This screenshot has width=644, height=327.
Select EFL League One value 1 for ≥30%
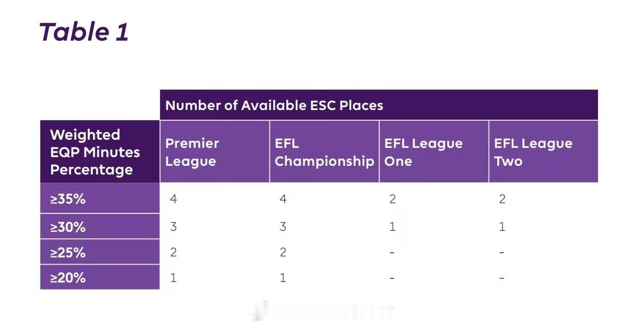coord(393,227)
